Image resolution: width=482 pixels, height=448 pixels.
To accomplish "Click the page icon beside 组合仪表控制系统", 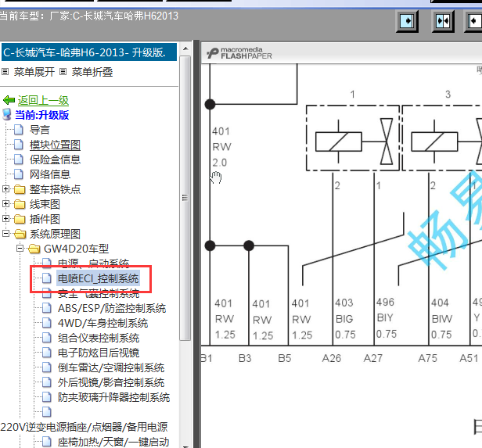I will point(47,338).
